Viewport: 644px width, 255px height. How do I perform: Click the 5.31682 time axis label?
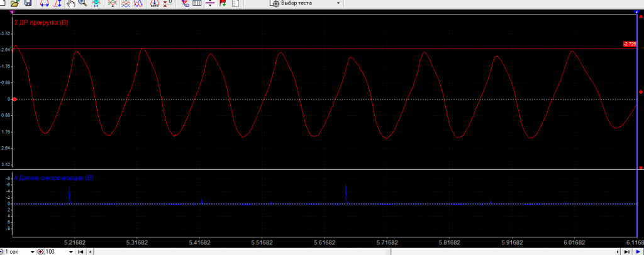(137, 242)
